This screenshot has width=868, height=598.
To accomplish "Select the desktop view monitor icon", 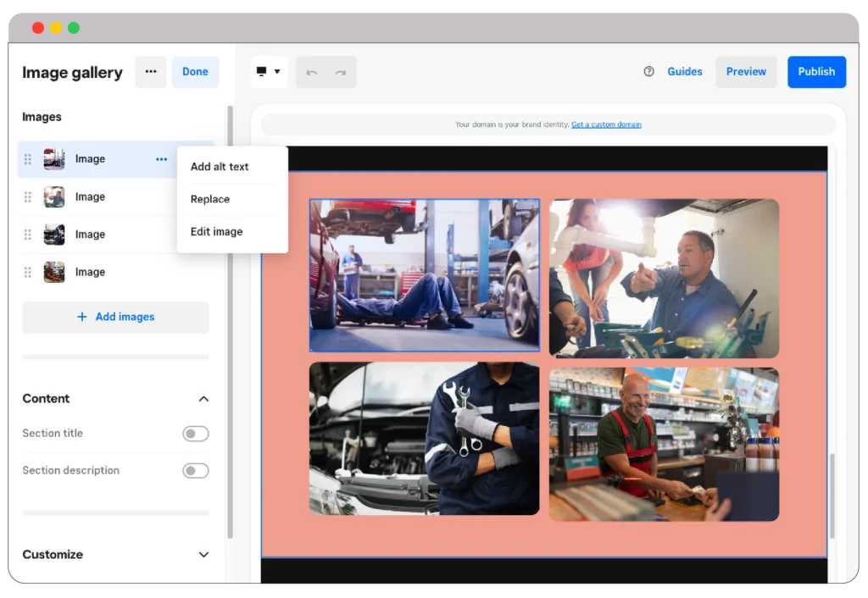I will tap(261, 71).
